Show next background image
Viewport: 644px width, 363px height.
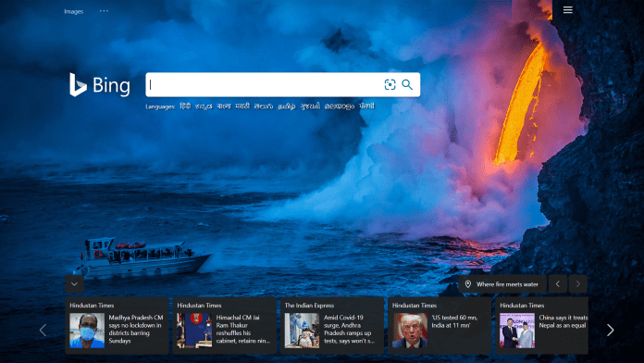578,284
